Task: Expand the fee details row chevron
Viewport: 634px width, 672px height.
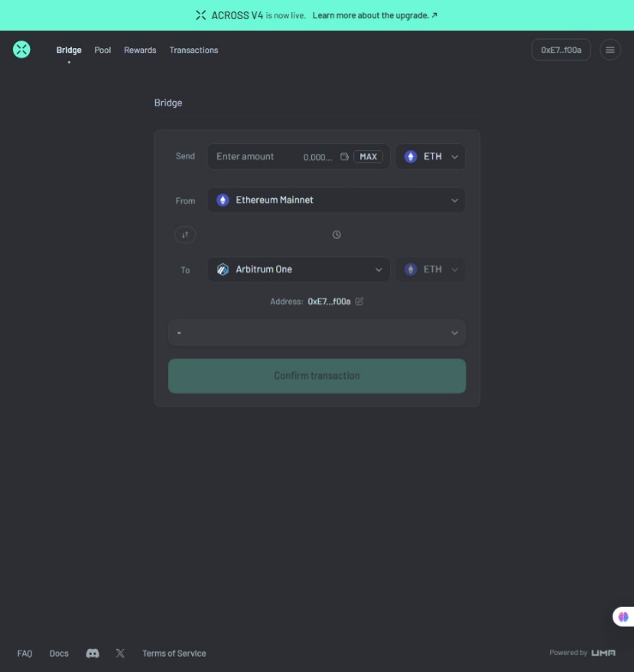Action: point(454,333)
